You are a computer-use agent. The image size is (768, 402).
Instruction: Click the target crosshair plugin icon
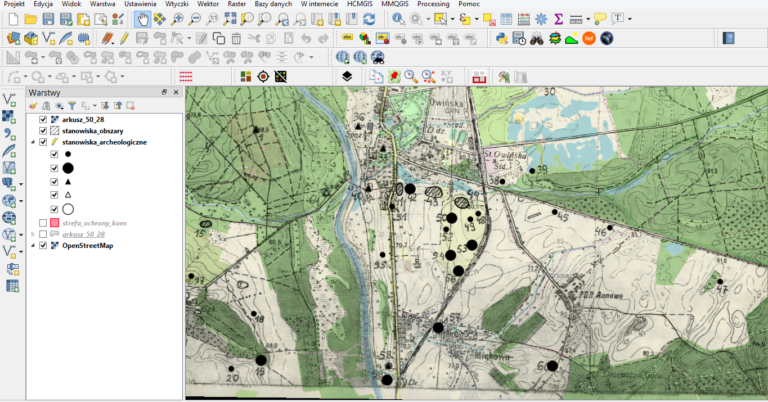(263, 76)
